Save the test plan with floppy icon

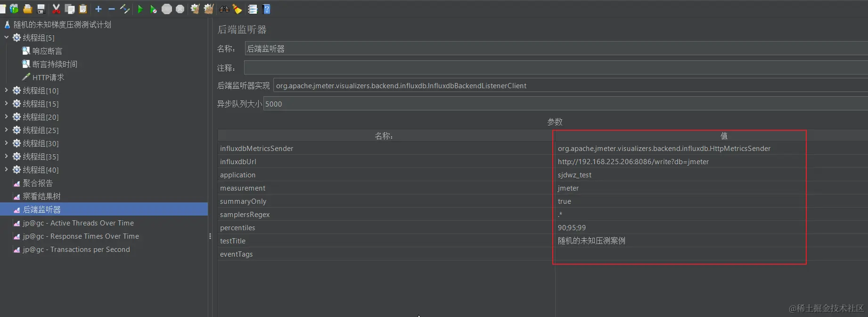point(41,9)
